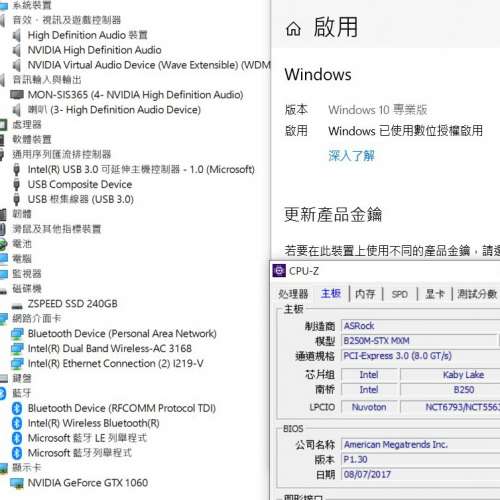Click the network icon of Bluetooth Device (Personal Area Network)
Screen dimensions: 500x500
pos(17,333)
